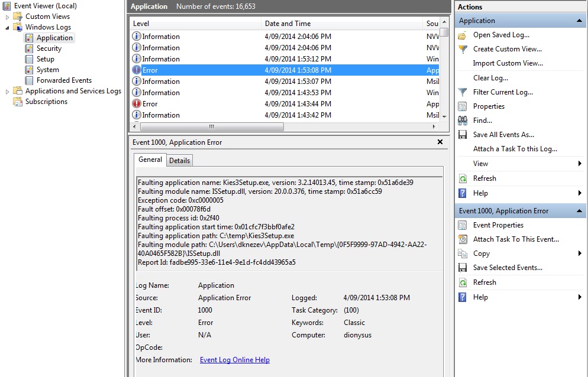Click the event list scroll right arrow
The height and width of the screenshot is (377, 588).
pos(434,126)
